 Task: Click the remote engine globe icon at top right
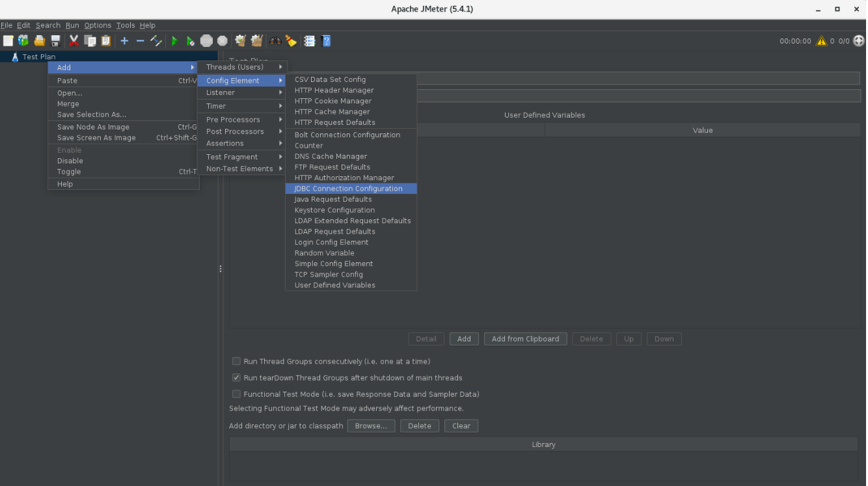(x=859, y=41)
